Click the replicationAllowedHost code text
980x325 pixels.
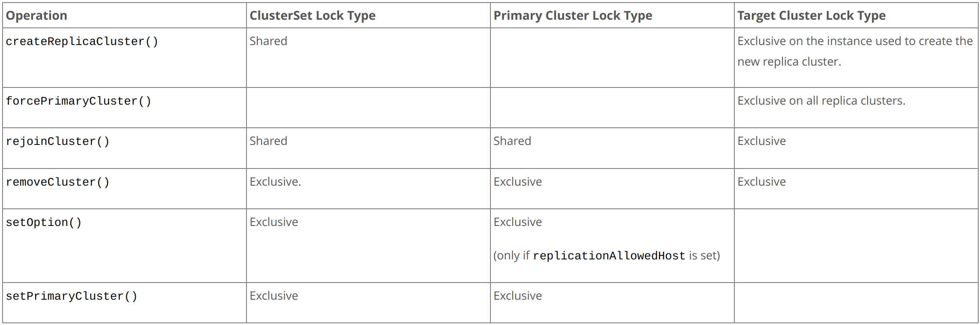click(x=609, y=256)
